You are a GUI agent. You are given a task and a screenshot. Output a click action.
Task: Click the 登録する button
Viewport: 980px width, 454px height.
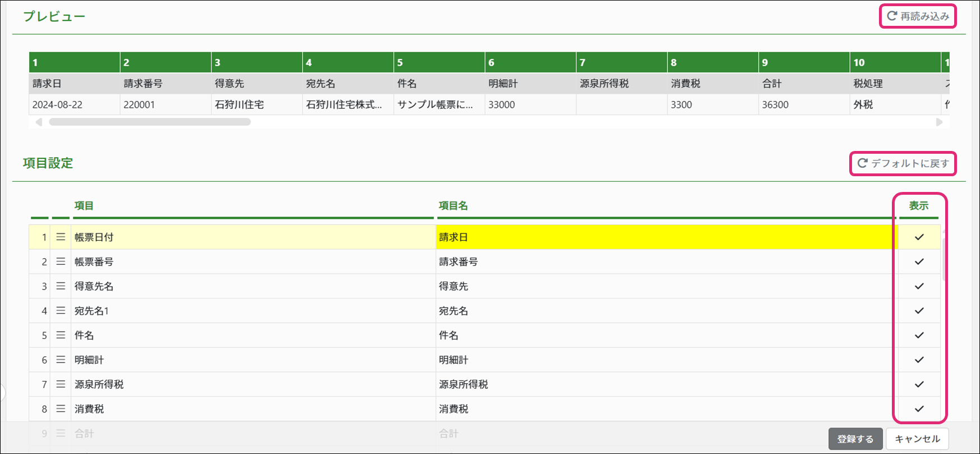coord(855,439)
